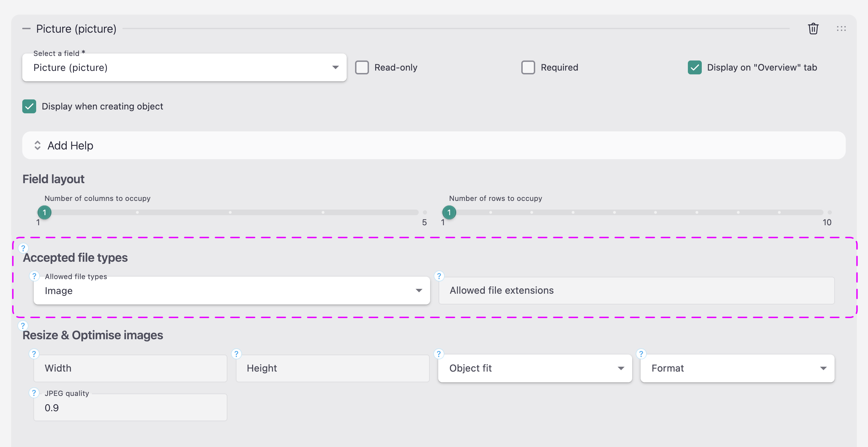Open the Format dropdown

(x=738, y=368)
